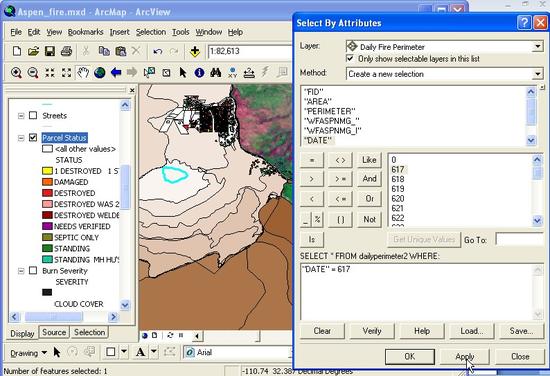550x376 pixels.
Task: Switch to the Source tab
Action: coord(54,332)
